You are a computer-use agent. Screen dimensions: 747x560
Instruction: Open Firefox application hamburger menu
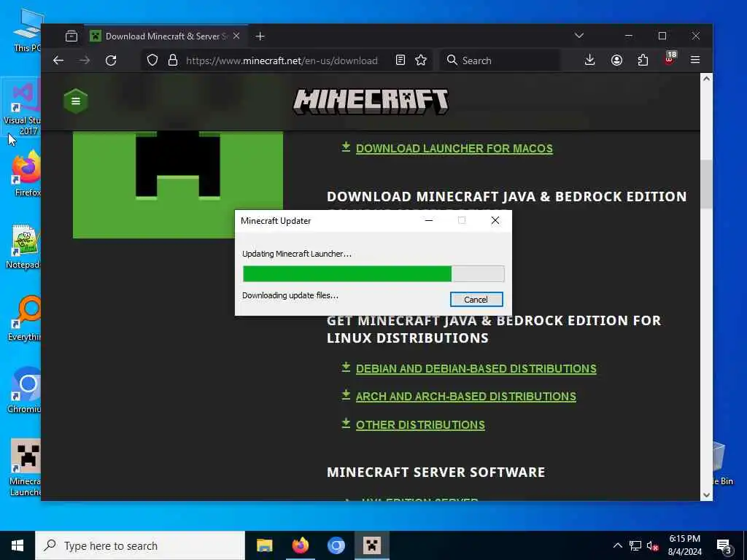(x=695, y=60)
